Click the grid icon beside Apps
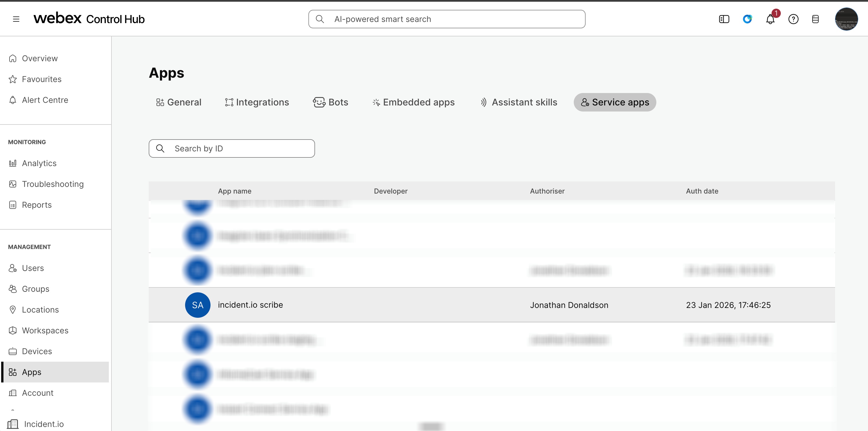Image resolution: width=868 pixels, height=431 pixels. pyautogui.click(x=12, y=372)
